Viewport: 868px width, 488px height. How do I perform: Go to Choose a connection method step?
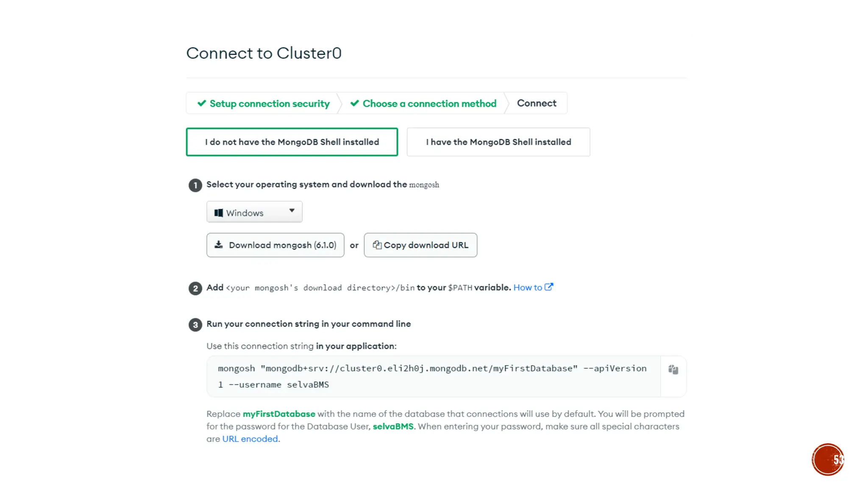[x=429, y=104]
